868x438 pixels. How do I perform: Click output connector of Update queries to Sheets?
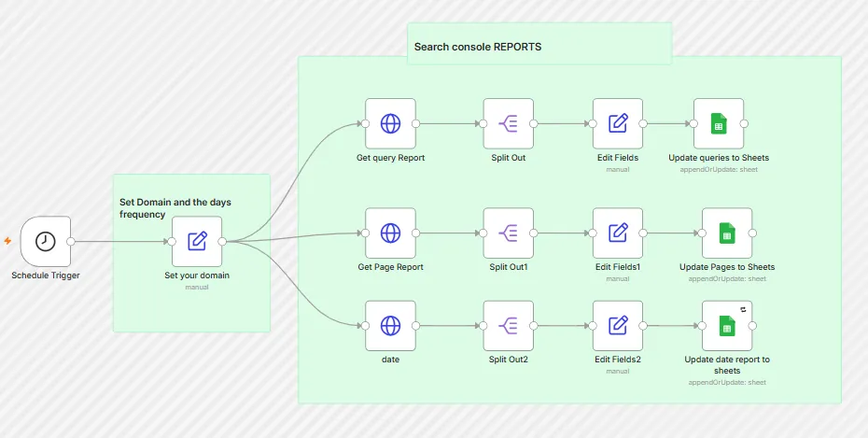tap(744, 123)
